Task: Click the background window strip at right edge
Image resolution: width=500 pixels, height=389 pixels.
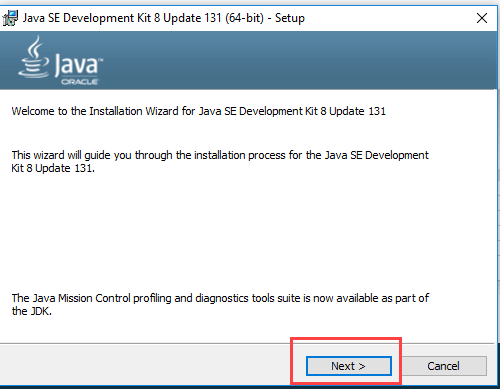Action: tap(497, 200)
